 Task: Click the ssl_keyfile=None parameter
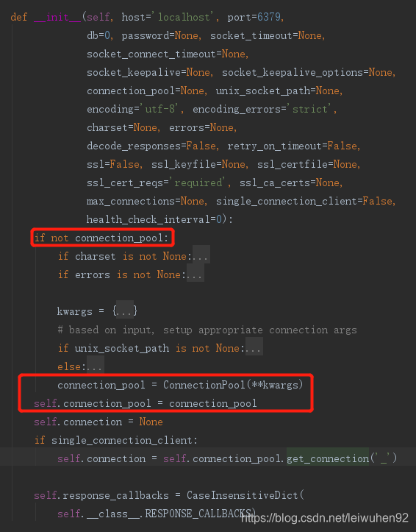click(x=198, y=164)
